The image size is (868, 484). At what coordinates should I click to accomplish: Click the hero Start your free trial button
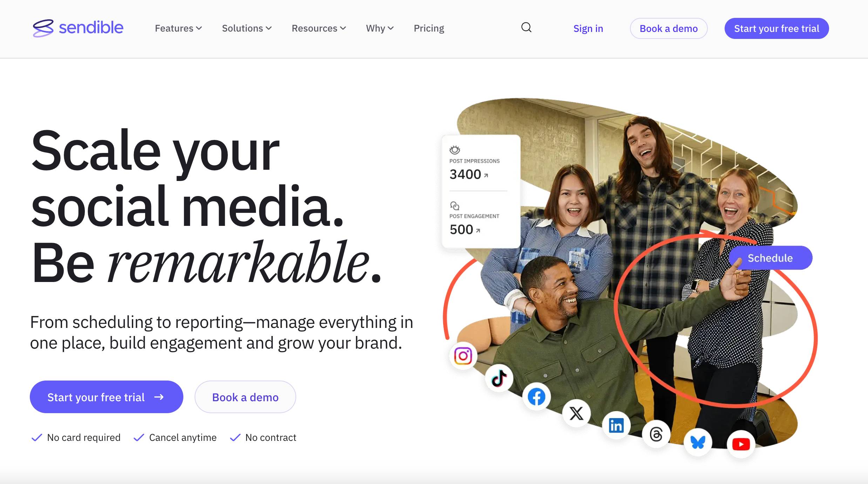coord(106,397)
